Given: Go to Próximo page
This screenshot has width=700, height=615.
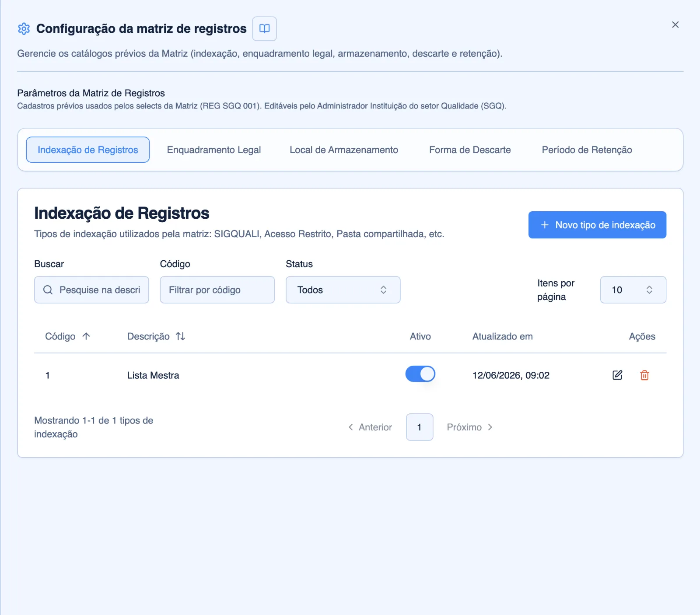Looking at the screenshot, I should (470, 427).
